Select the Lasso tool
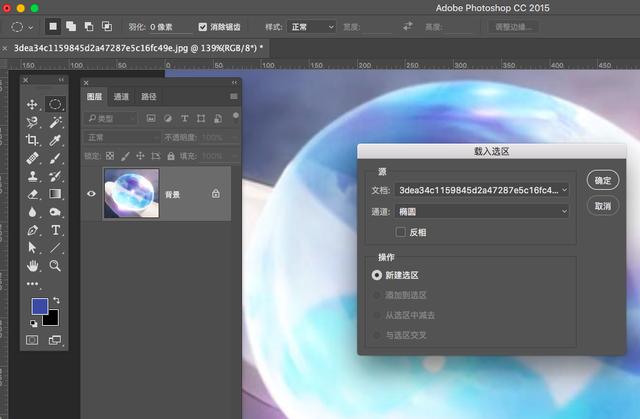 click(x=32, y=122)
